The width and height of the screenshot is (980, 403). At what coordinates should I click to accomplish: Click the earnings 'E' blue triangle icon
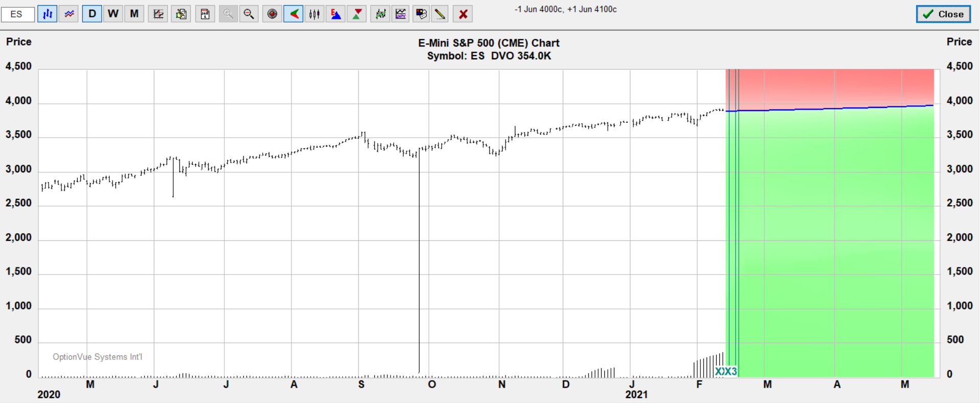click(x=336, y=14)
